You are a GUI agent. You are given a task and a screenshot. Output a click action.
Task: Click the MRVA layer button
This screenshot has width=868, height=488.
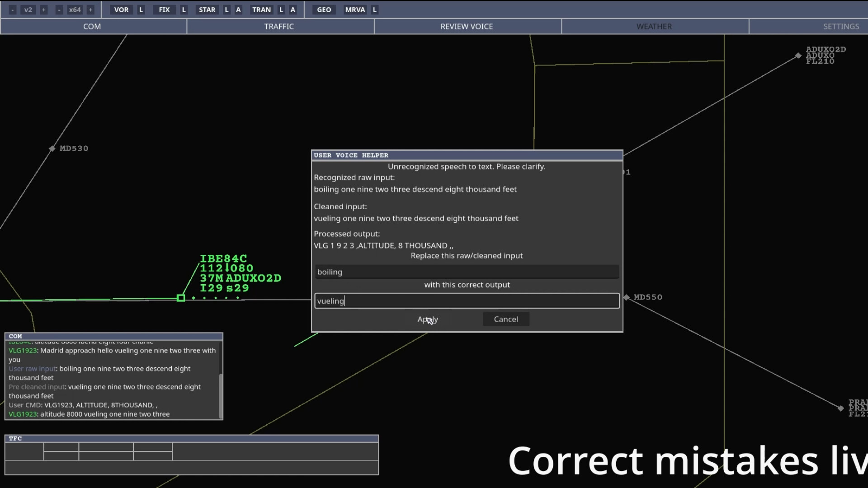pos(355,9)
